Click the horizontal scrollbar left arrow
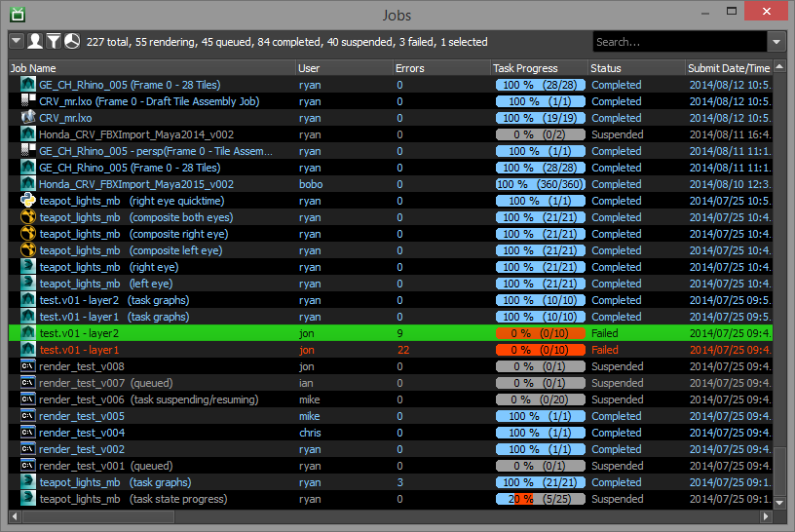 (15, 515)
